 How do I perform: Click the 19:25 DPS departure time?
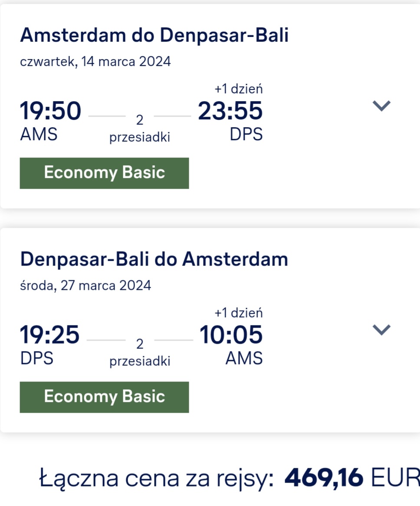point(49,335)
